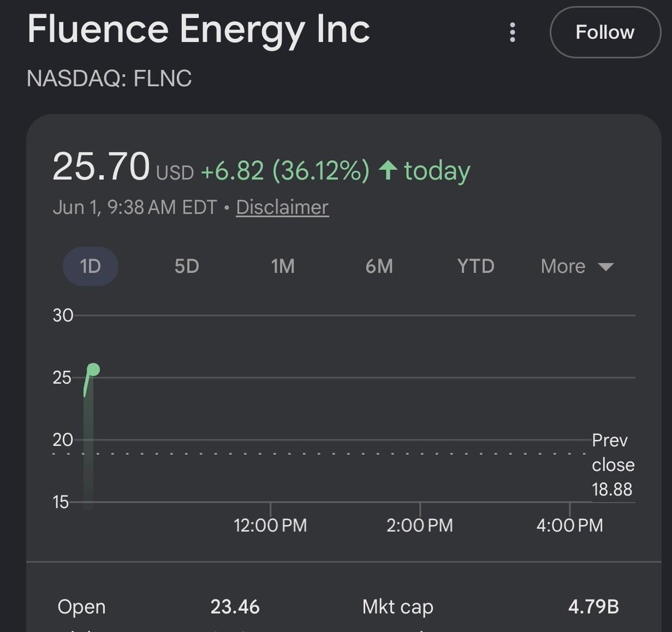Follow Fluence Energy Inc stock
Viewport: 672px width, 632px height.
pos(605,32)
